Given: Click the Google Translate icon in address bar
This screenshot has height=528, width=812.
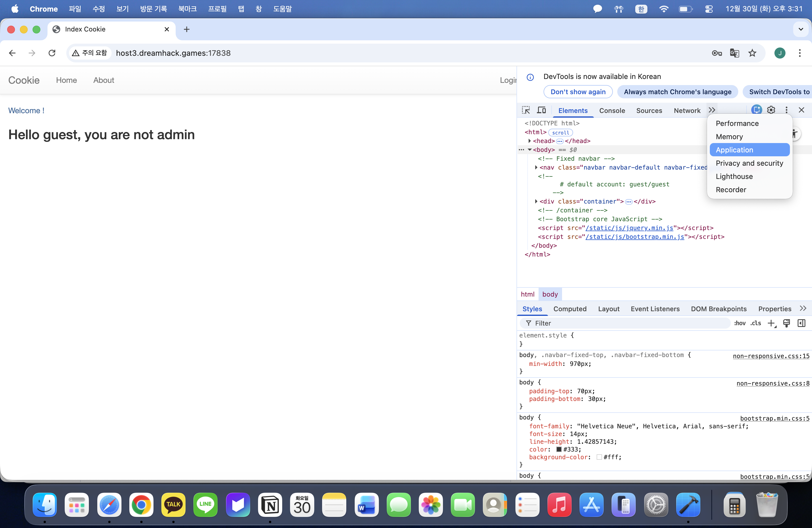Looking at the screenshot, I should point(734,53).
